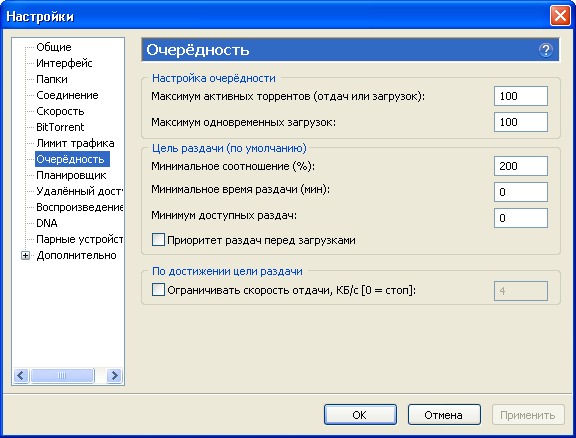Image resolution: width=576 pixels, height=438 pixels.
Task: Open the Планировщик settings page
Action: click(71, 175)
